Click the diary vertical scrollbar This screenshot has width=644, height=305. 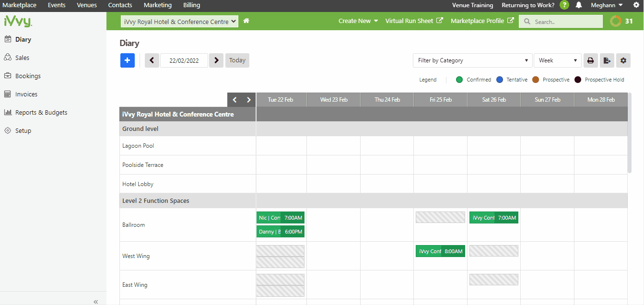(x=630, y=132)
